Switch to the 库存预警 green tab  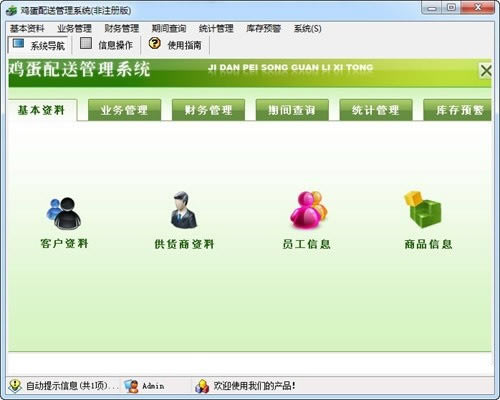coord(457,110)
